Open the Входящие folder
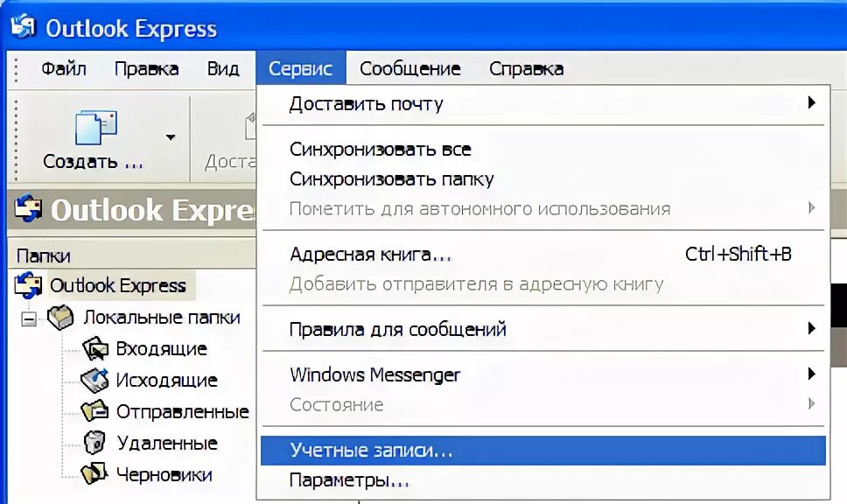 pyautogui.click(x=161, y=348)
